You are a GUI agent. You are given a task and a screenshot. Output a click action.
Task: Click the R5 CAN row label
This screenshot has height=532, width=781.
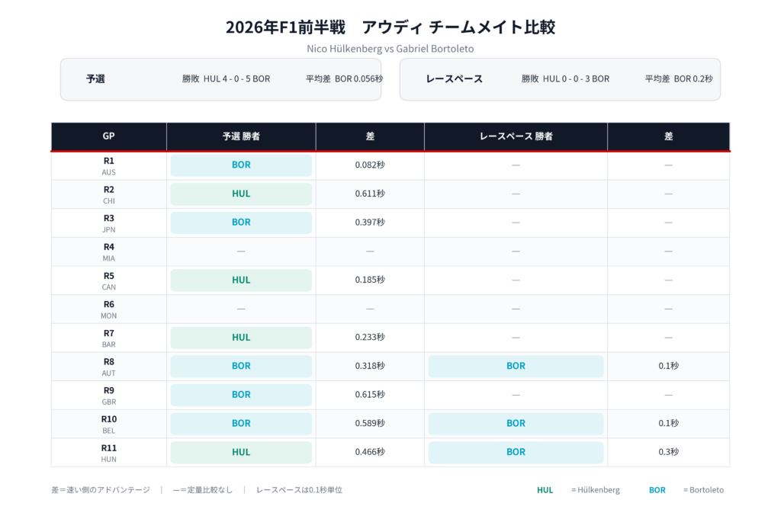click(108, 280)
